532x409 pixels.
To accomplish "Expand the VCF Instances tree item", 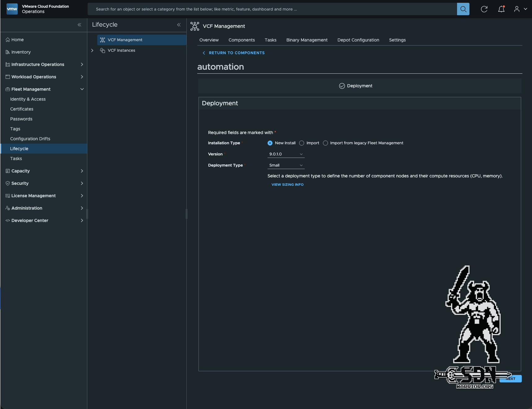I will 92,50.
